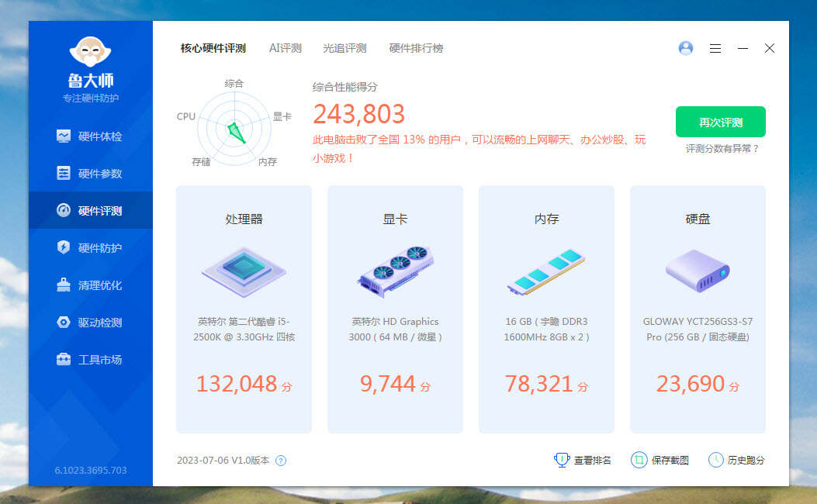This screenshot has height=504, width=817.
Task: Select the 处理器 processor score card
Action: (x=244, y=310)
